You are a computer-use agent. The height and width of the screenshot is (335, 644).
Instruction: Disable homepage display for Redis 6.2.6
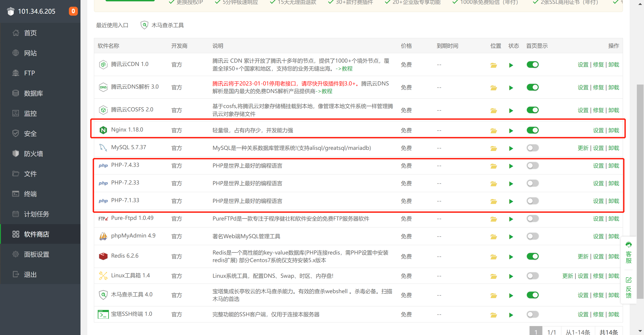click(532, 256)
